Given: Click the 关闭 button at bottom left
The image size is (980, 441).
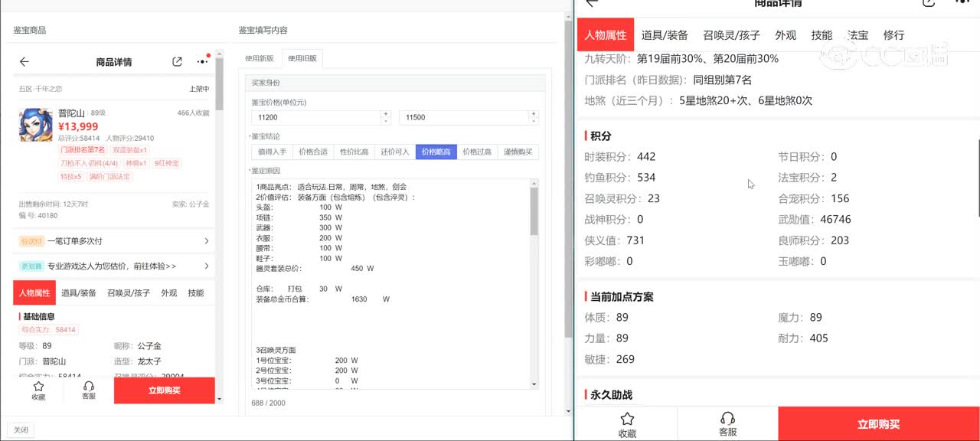Looking at the screenshot, I should pyautogui.click(x=21, y=430).
